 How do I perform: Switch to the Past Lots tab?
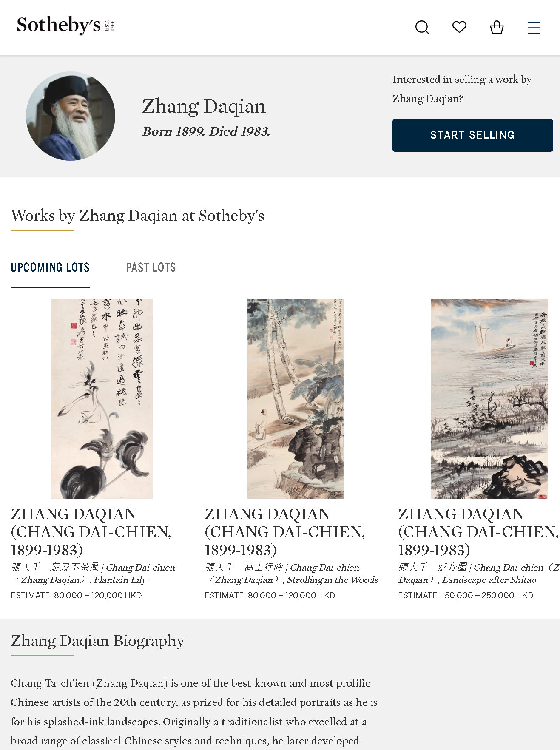pos(151,267)
